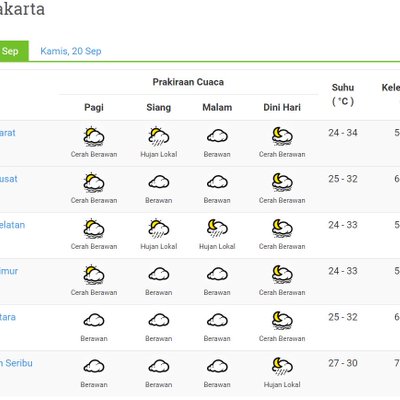Click Timur Dini Hari Cerah Berawan label
This screenshot has height=400, width=400.
coord(282,293)
